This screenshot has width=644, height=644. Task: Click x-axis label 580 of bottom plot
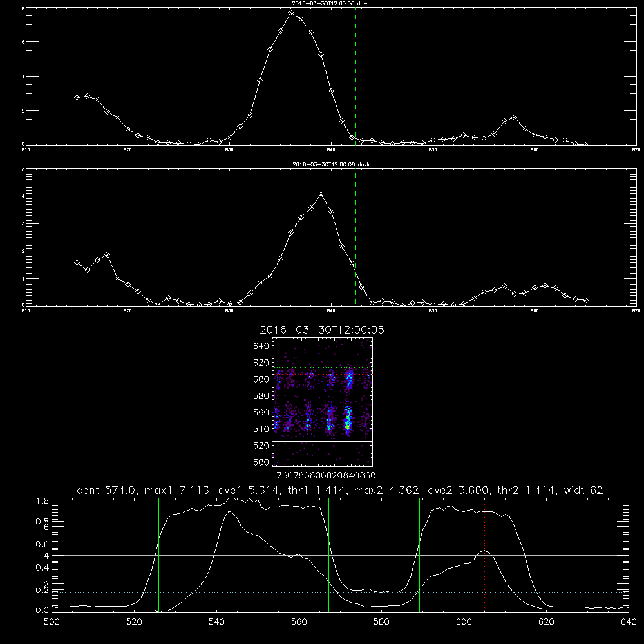tap(381, 622)
